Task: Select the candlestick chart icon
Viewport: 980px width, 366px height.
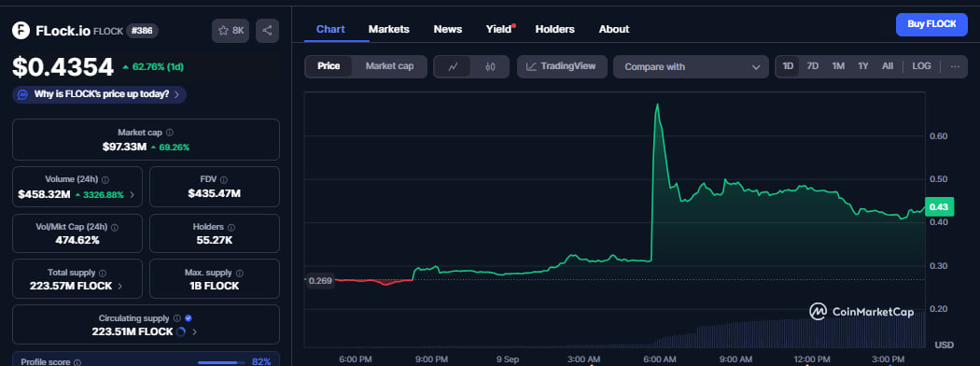Action: [490, 66]
